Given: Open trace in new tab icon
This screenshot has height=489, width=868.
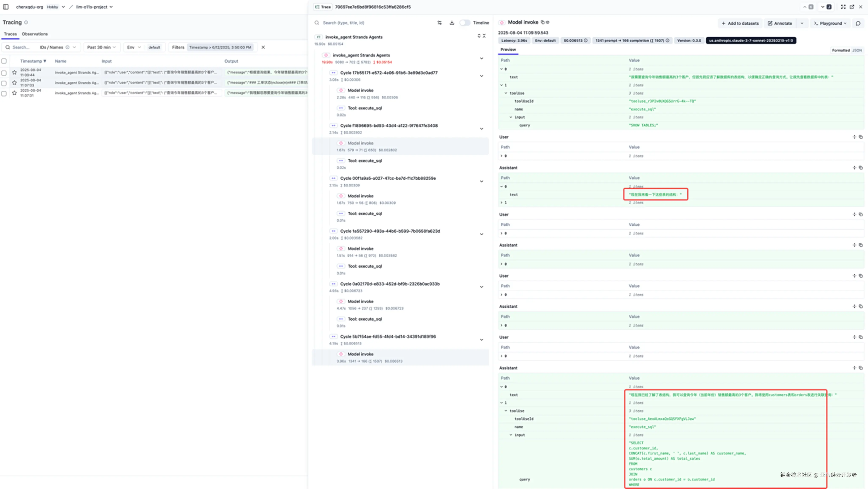Looking at the screenshot, I should point(852,7).
